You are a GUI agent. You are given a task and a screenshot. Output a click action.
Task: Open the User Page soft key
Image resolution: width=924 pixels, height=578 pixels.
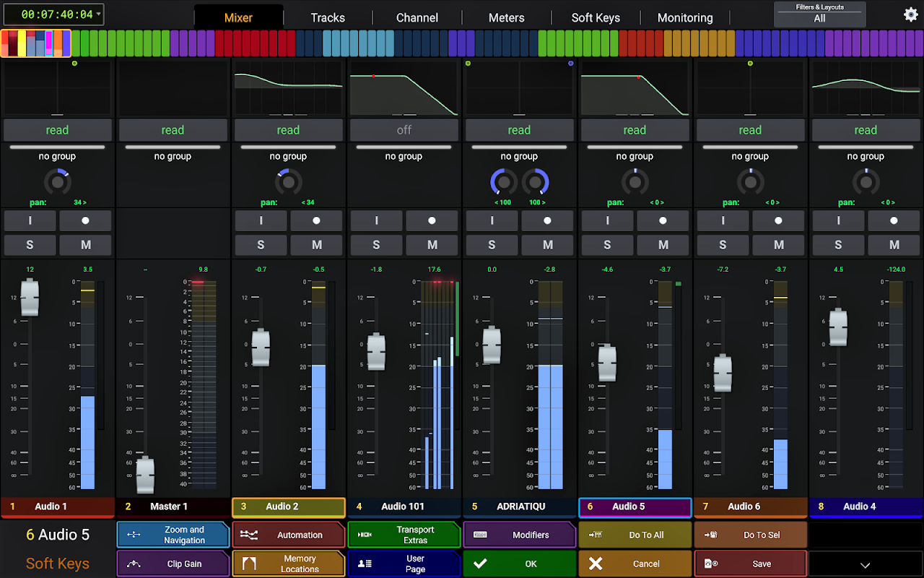[x=404, y=564]
